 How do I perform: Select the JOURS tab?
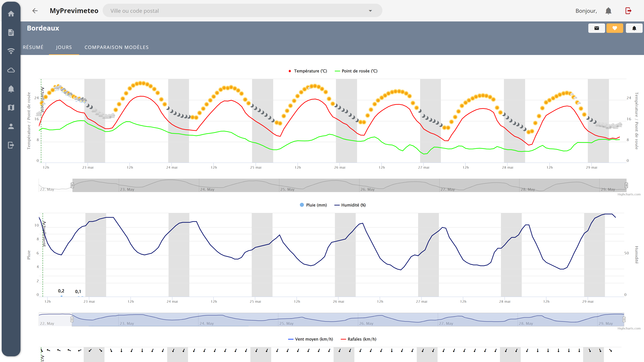click(64, 47)
